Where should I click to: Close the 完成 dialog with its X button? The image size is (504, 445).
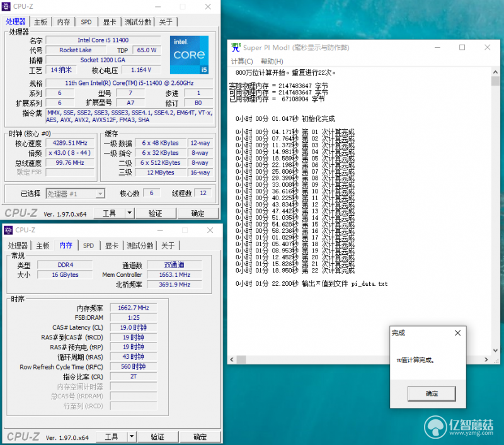[x=458, y=333]
